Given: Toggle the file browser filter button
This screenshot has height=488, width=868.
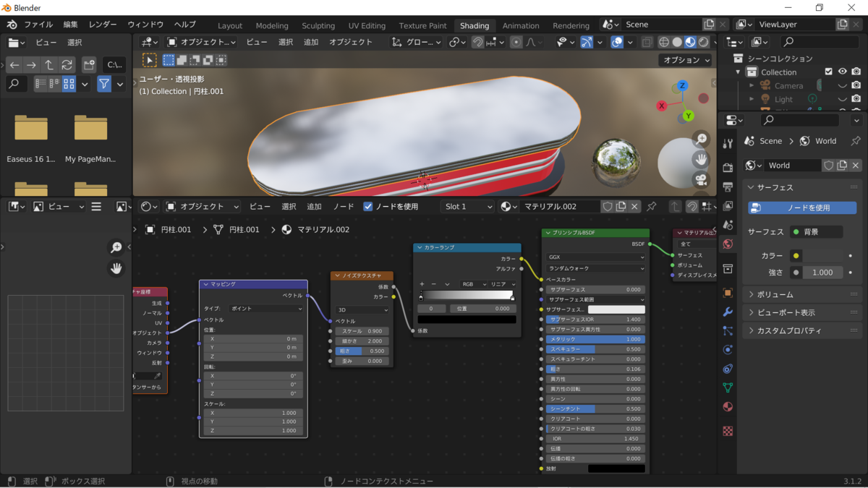Looking at the screenshot, I should click(x=104, y=85).
